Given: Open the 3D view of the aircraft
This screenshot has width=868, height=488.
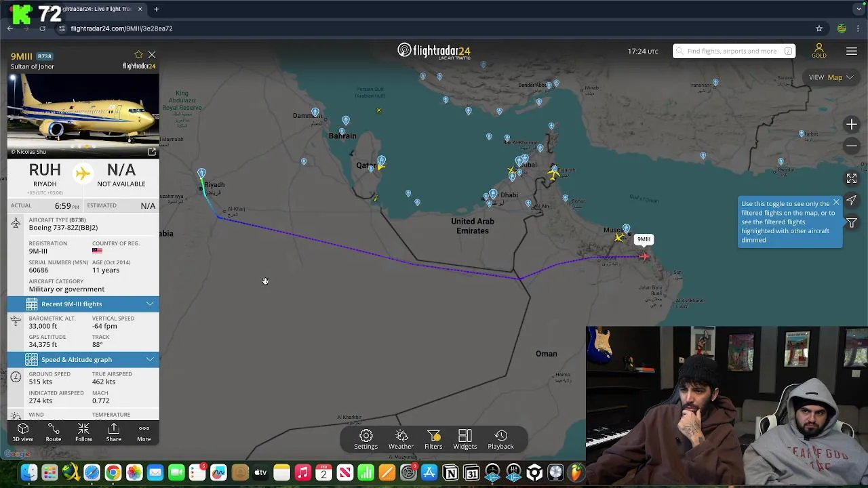Looking at the screenshot, I should click(x=22, y=432).
